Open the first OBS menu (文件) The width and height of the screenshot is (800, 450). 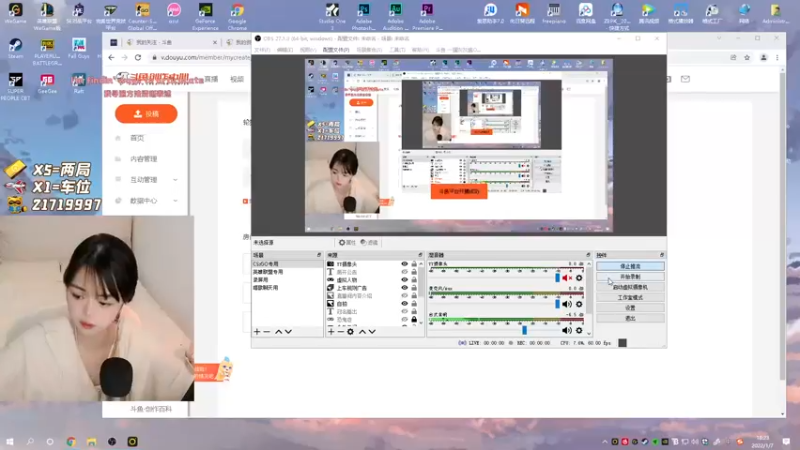[262, 50]
